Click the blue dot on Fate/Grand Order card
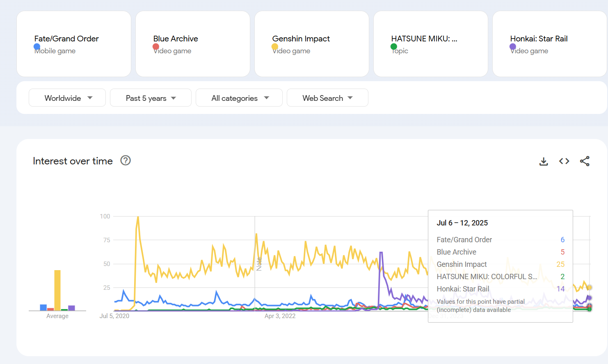Viewport: 608px width, 364px height. tap(37, 47)
